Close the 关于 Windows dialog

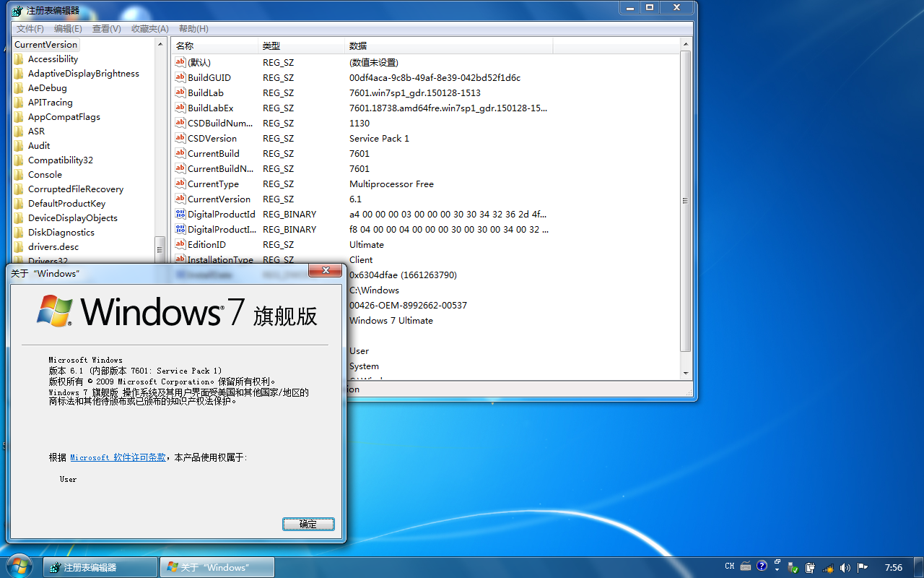pyautogui.click(x=325, y=270)
